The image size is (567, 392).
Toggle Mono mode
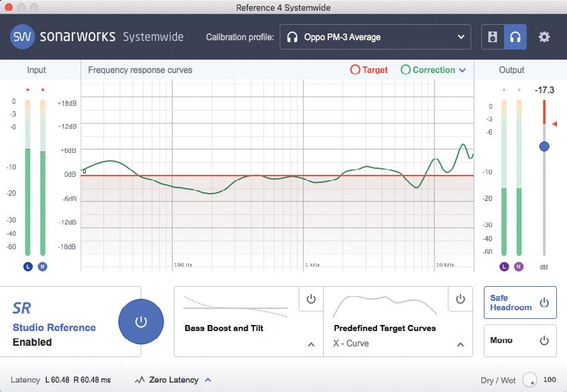520,340
